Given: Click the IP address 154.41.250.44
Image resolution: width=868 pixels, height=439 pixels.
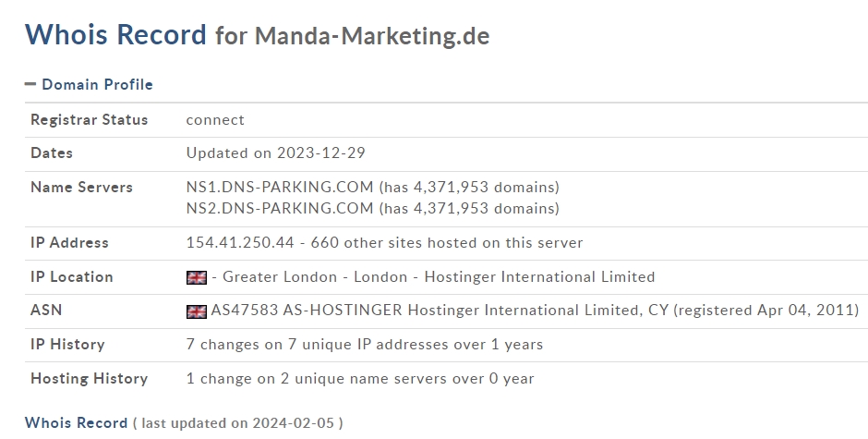Looking at the screenshot, I should tap(240, 242).
